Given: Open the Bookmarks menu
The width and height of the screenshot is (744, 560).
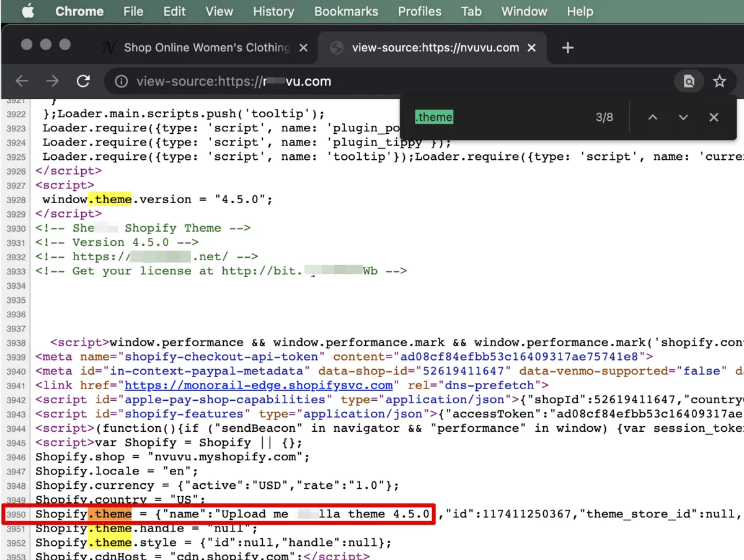Looking at the screenshot, I should coord(346,11).
